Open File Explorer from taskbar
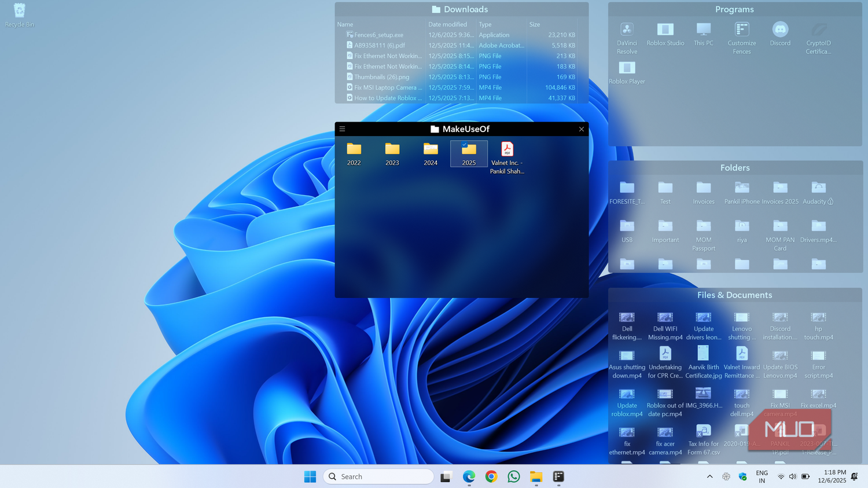Screen dimensions: 868x488 (x=536, y=476)
